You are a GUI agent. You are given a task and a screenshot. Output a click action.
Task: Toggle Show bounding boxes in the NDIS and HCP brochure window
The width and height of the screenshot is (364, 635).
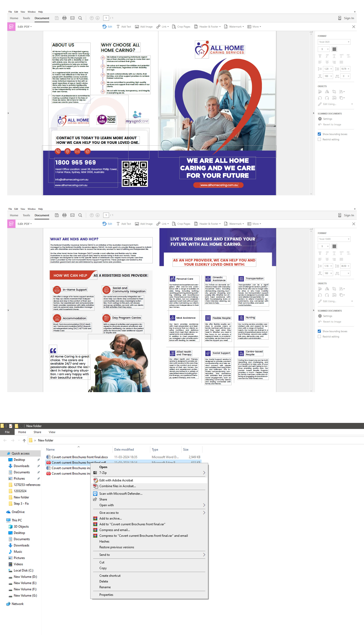click(319, 331)
